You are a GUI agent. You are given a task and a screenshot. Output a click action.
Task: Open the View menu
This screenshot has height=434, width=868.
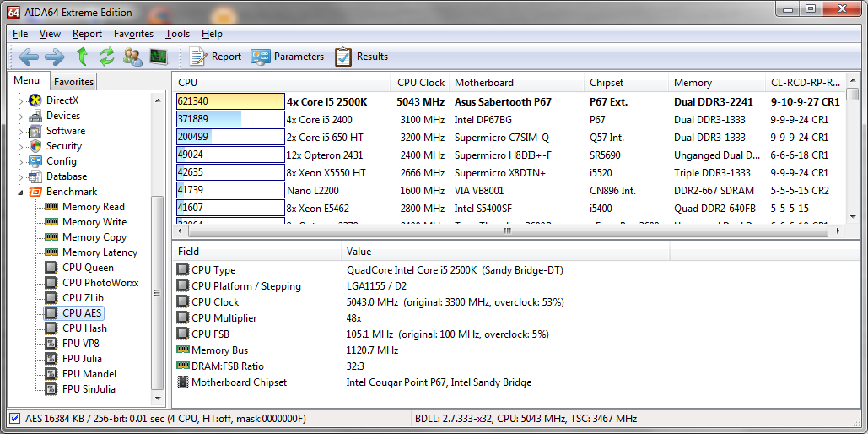(51, 34)
